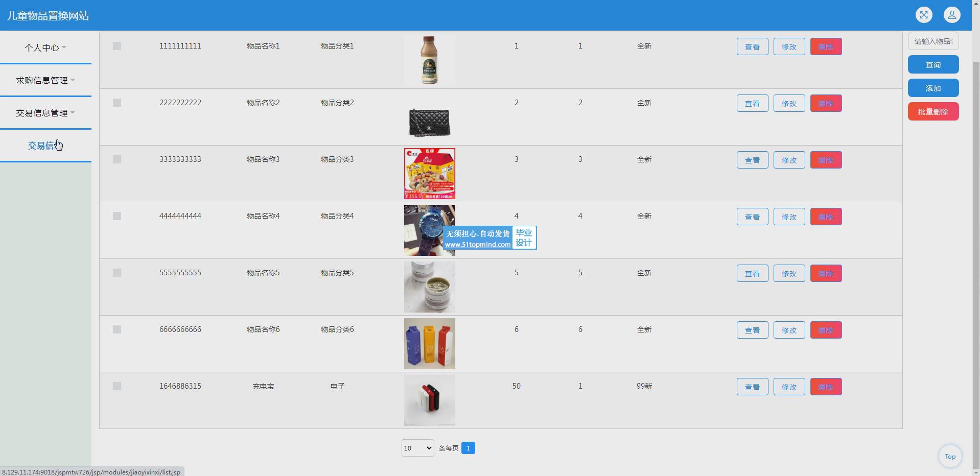
Task: Tick the checkbox for row 5555555555
Action: pos(117,273)
